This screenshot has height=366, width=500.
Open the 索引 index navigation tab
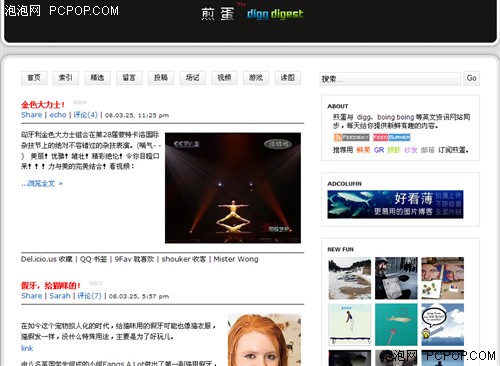click(66, 78)
